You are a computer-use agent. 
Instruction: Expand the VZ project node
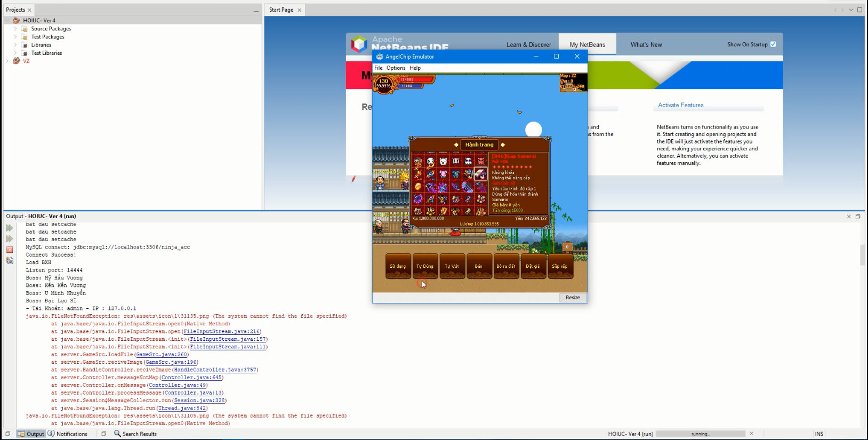[7, 61]
